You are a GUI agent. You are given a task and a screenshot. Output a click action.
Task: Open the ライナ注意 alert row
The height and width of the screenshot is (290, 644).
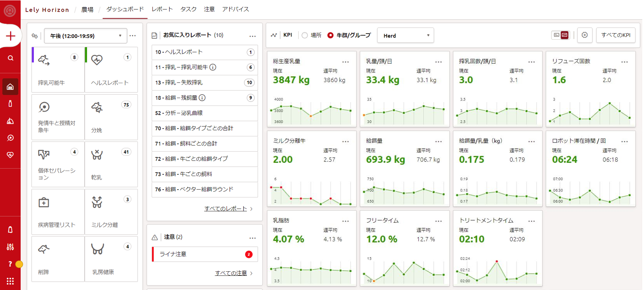[x=205, y=254]
